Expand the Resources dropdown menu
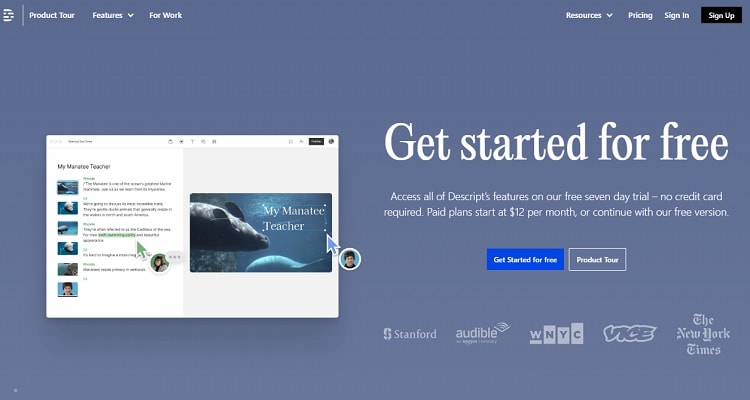Image resolution: width=750 pixels, height=400 pixels. coord(589,15)
